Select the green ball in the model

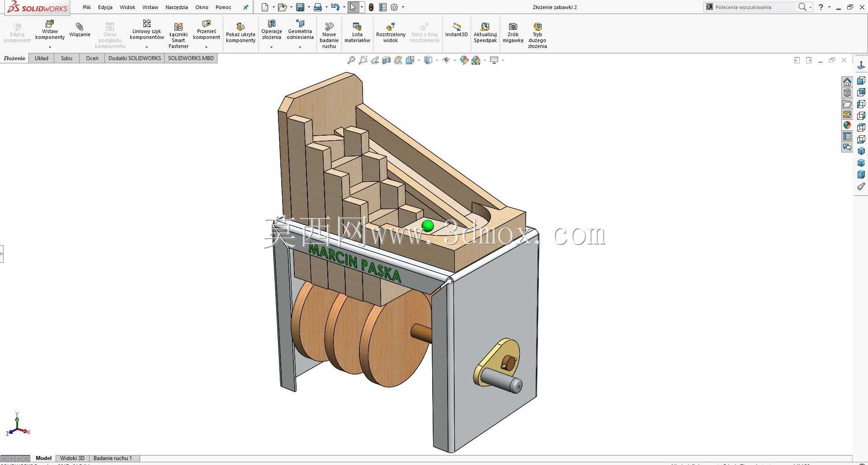(427, 225)
